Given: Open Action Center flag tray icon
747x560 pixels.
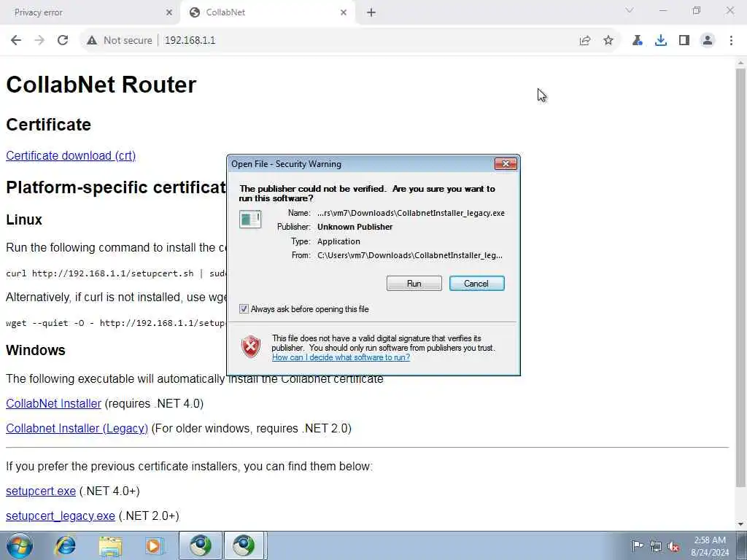Looking at the screenshot, I should point(637,545).
